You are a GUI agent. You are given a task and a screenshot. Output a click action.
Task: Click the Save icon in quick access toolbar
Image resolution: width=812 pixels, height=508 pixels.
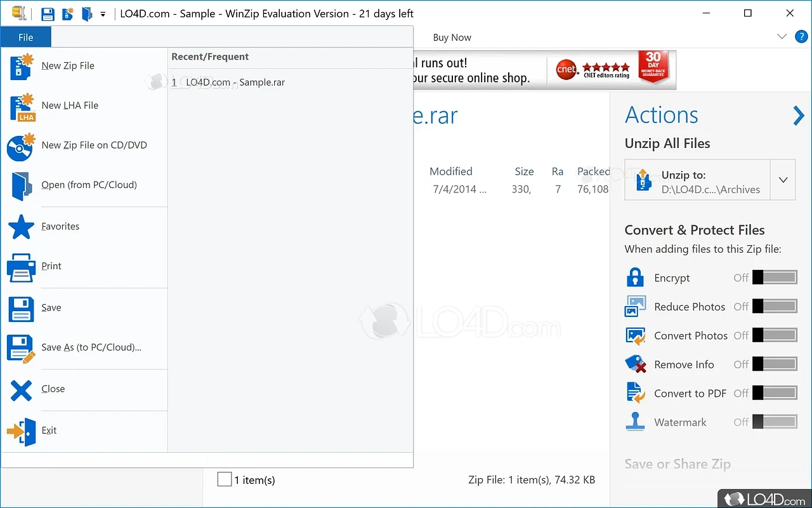(47, 14)
